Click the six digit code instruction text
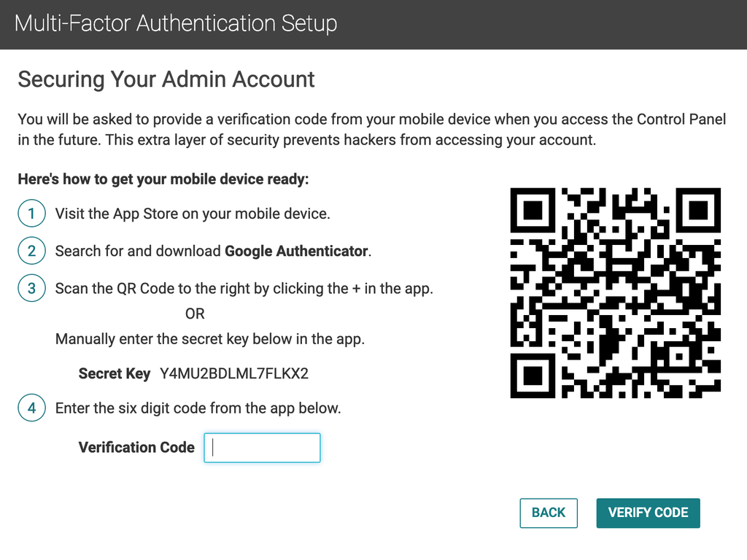 197,408
